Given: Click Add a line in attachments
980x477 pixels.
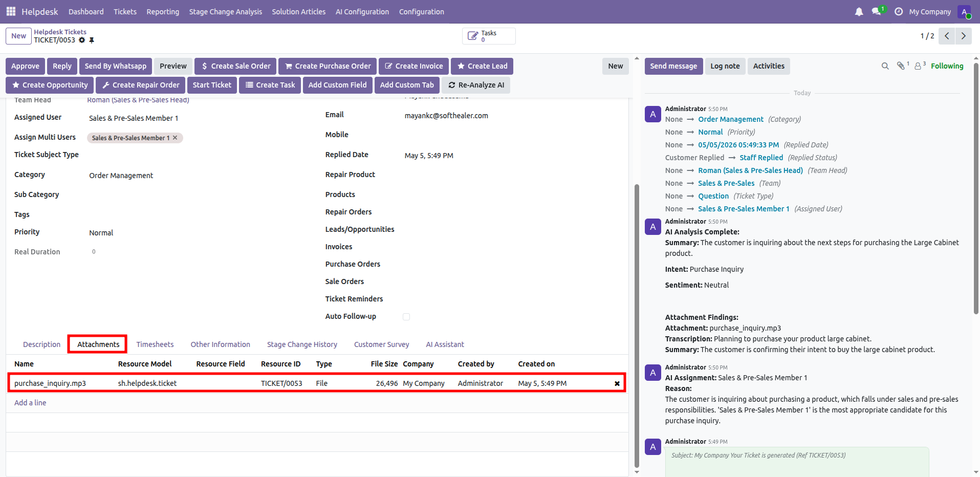Looking at the screenshot, I should click(30, 403).
